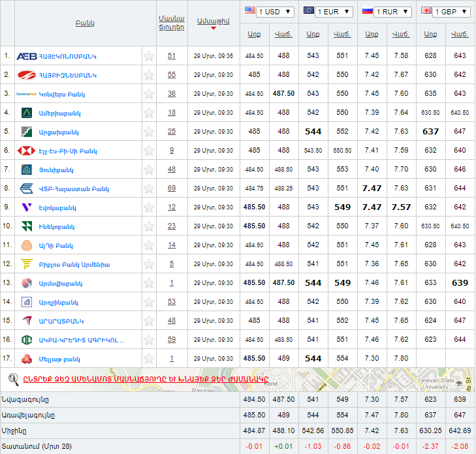The height and width of the screenshot is (454, 476).
Task: Toggle favorite star for Converse Bank row
Action: tap(149, 94)
